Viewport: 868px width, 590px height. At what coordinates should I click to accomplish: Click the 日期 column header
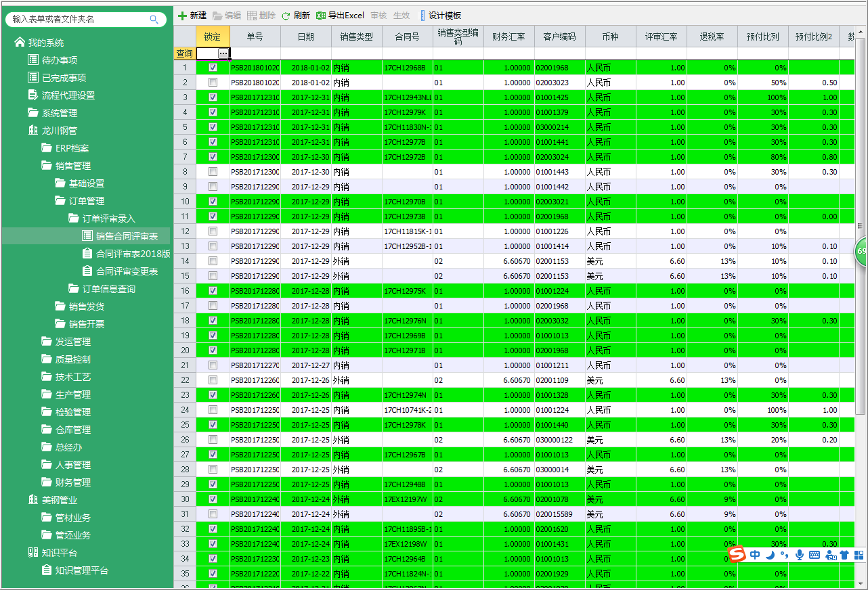coord(306,37)
